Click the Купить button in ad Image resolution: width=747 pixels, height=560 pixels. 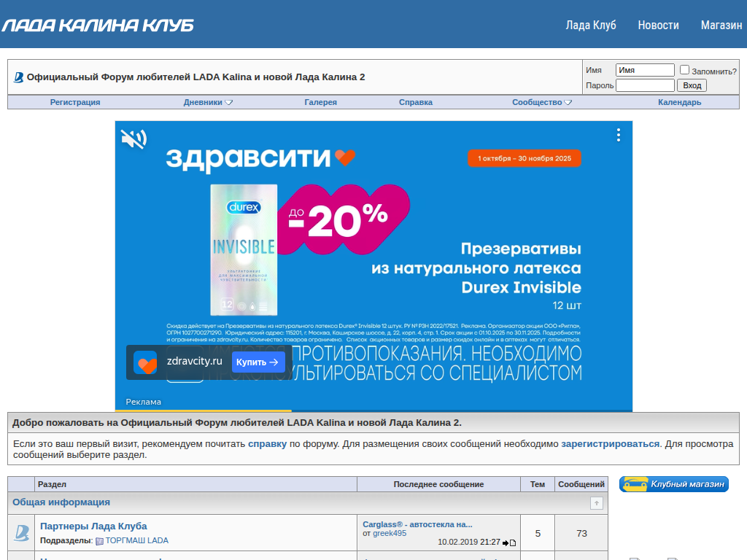click(x=258, y=362)
